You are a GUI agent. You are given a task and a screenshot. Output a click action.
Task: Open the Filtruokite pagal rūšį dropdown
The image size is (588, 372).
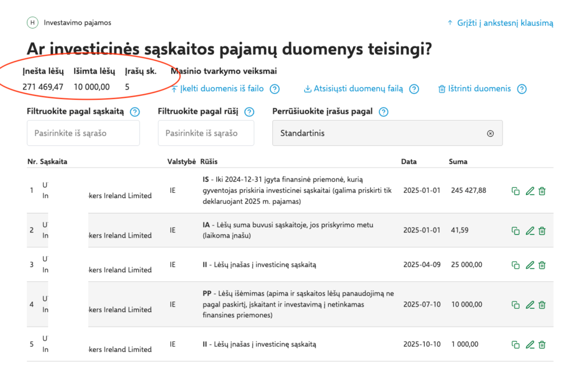(206, 133)
